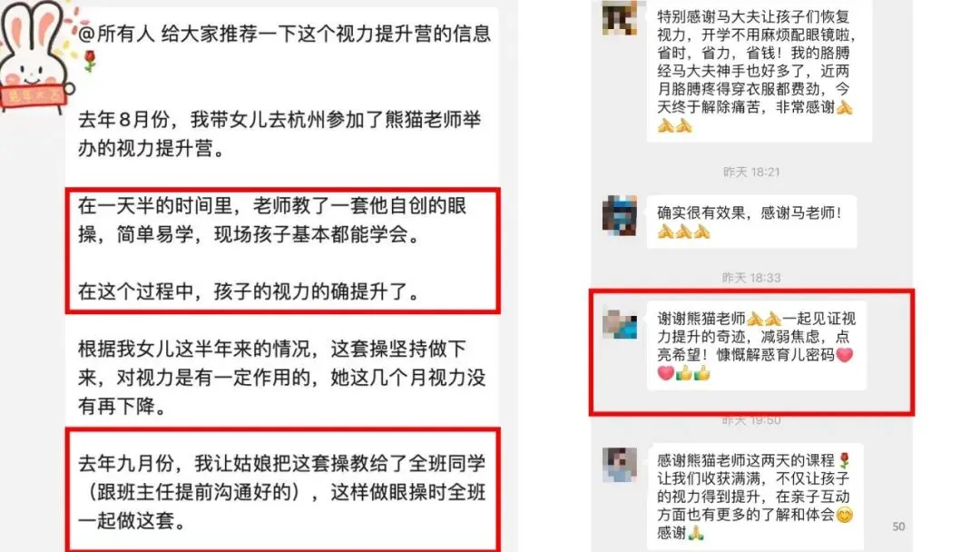Click praying hands emojis under 感谢马老师

click(x=684, y=232)
